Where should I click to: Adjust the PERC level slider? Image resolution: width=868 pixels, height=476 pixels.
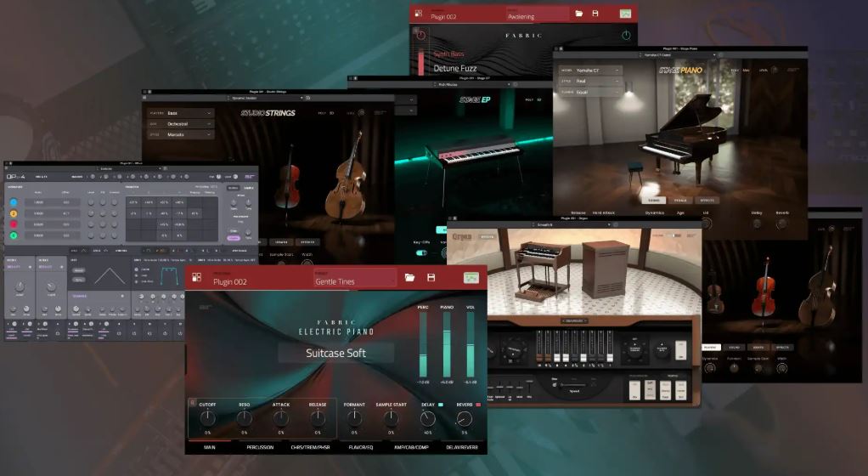coord(423,343)
